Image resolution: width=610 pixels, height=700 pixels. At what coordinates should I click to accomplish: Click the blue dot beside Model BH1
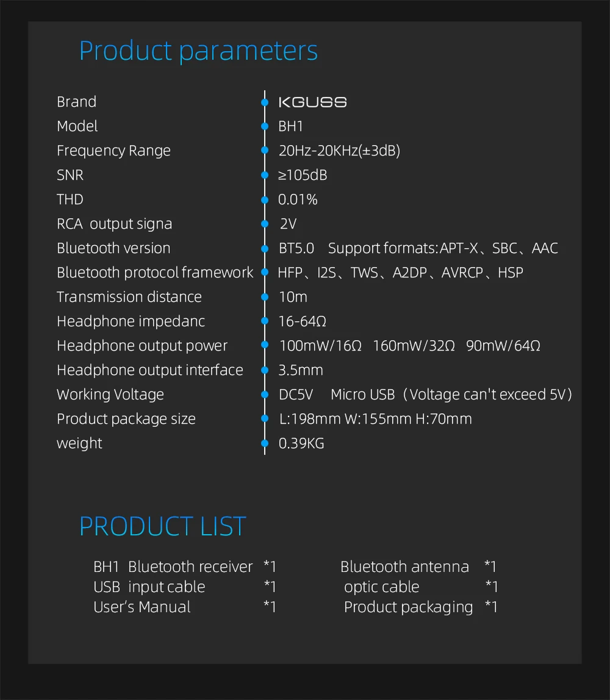265,126
